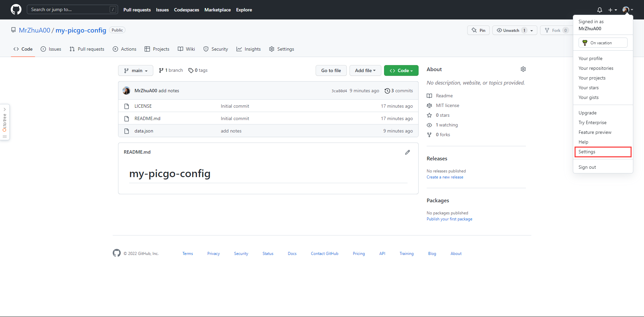Open account Settings in user menu
Image resolution: width=644 pixels, height=317 pixels.
click(x=603, y=152)
